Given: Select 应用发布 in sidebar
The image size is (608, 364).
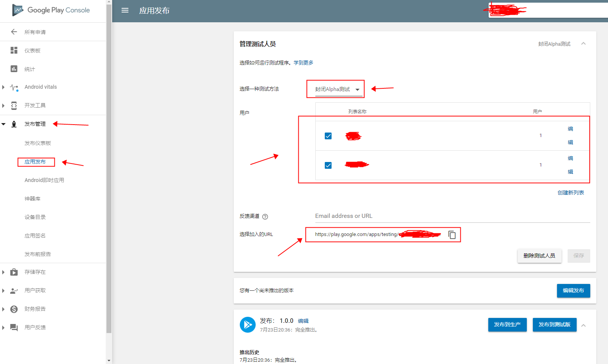Looking at the screenshot, I should click(x=35, y=162).
